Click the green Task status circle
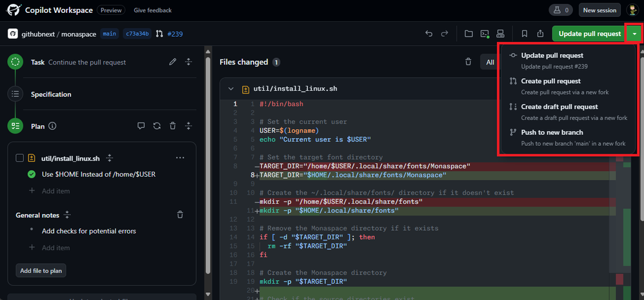This screenshot has height=300, width=644. (15, 62)
